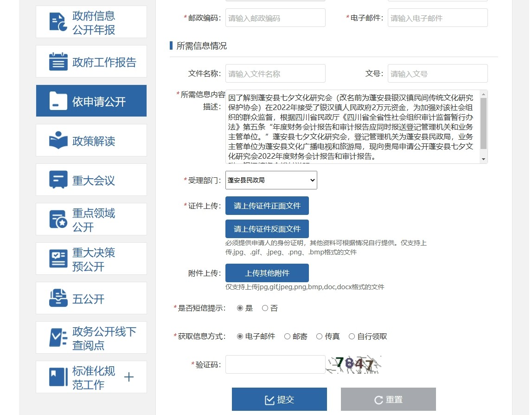Click the 重大会议 board icon

tap(58, 180)
